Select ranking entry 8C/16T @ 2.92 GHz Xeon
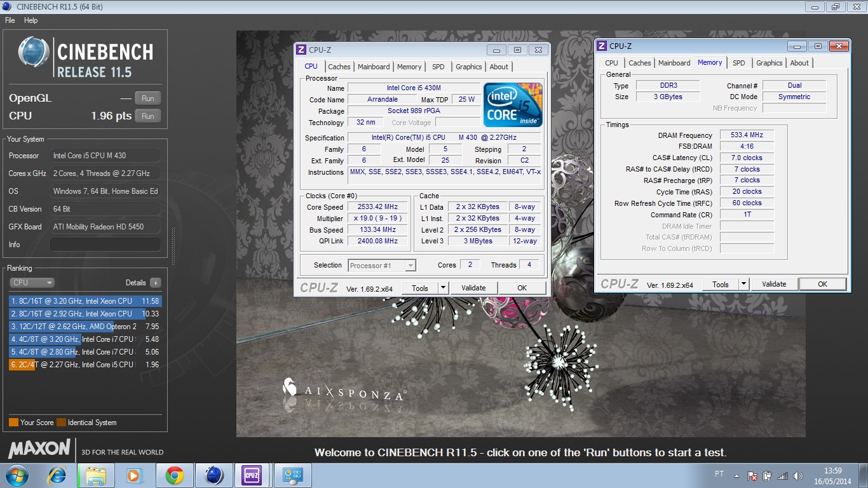 pyautogui.click(x=85, y=314)
